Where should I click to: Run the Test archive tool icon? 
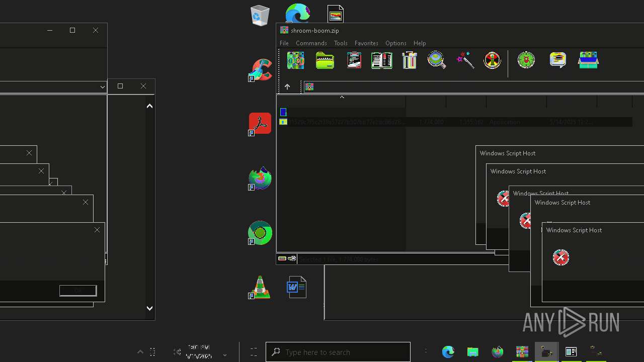pyautogui.click(x=354, y=60)
